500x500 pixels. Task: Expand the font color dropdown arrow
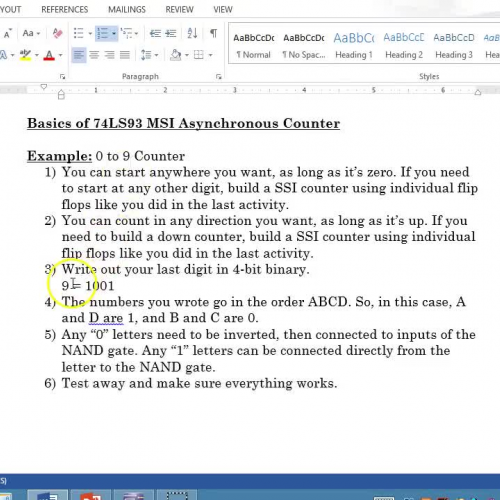[x=60, y=55]
